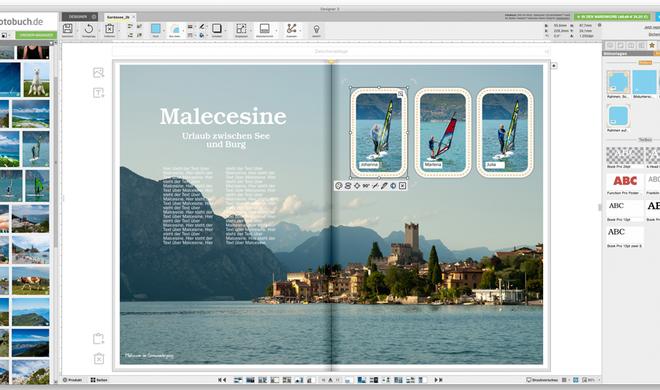Open dropdown arrow next to monitor icon
660x390 pixels.
[x=276, y=30]
